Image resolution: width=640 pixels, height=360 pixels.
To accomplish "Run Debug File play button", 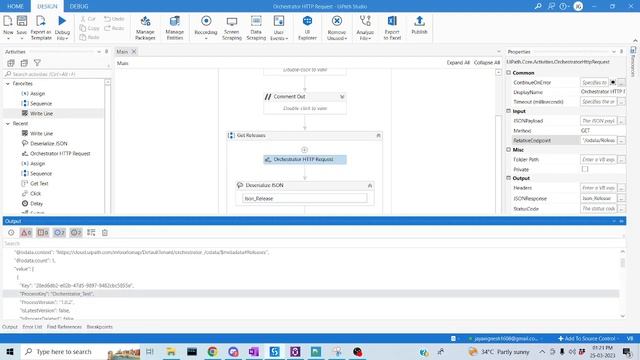I will pos(62,21).
